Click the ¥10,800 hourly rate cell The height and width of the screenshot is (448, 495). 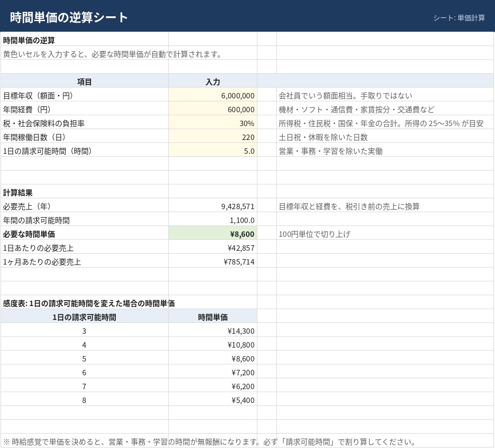coord(213,344)
